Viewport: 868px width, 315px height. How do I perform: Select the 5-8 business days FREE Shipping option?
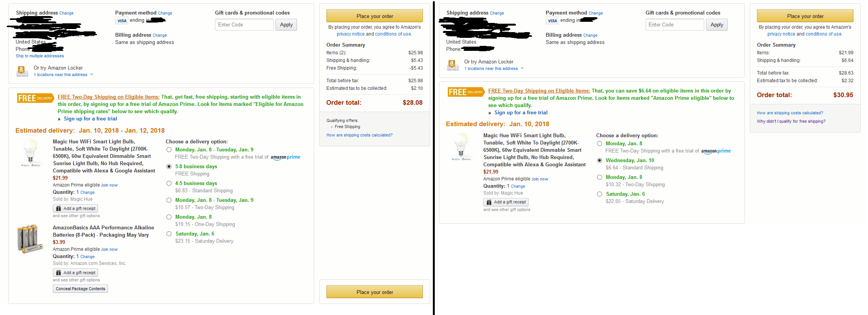[x=169, y=166]
